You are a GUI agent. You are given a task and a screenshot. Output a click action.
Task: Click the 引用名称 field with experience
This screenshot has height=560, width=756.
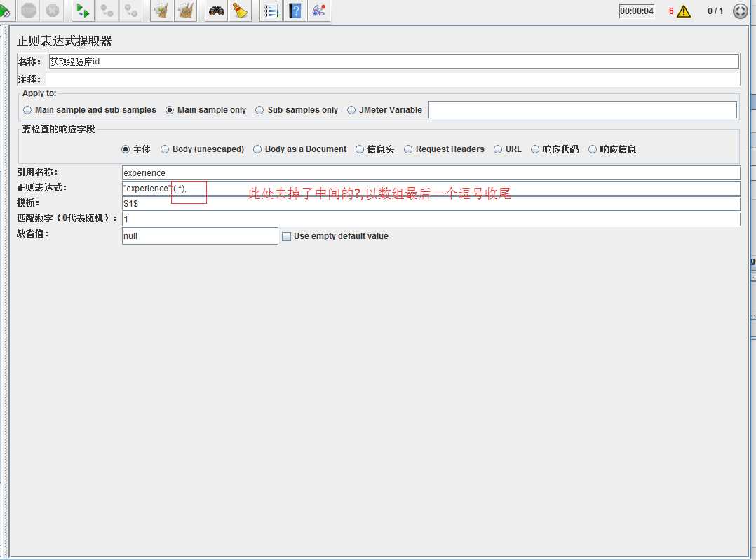coord(431,172)
